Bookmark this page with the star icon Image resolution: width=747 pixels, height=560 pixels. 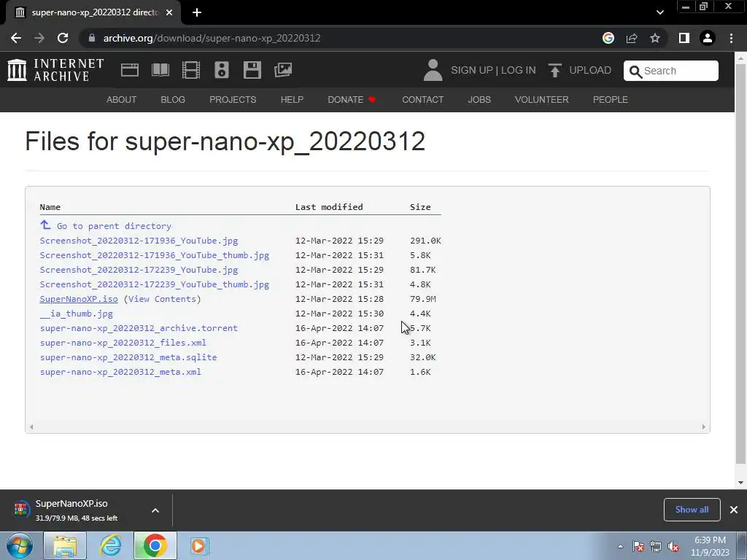(x=655, y=38)
